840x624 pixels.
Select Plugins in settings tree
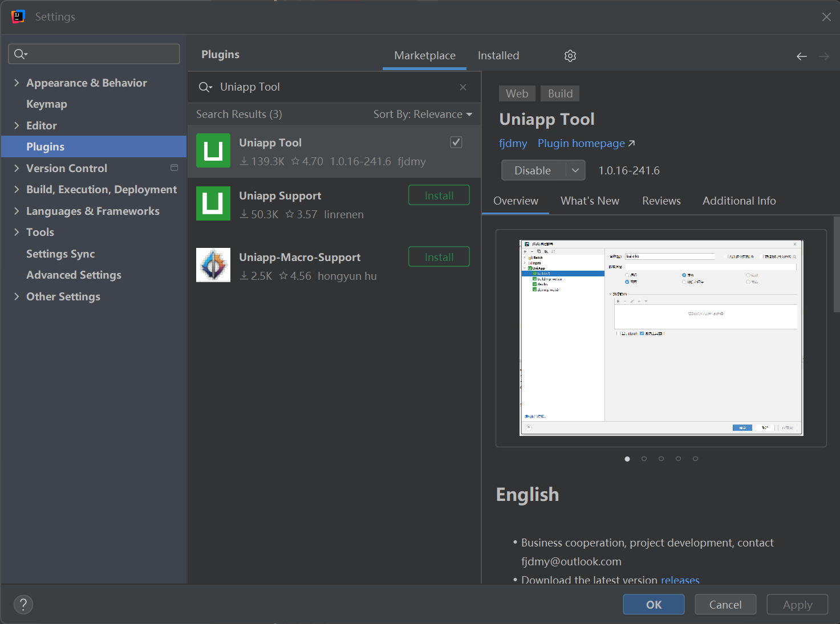[94, 146]
